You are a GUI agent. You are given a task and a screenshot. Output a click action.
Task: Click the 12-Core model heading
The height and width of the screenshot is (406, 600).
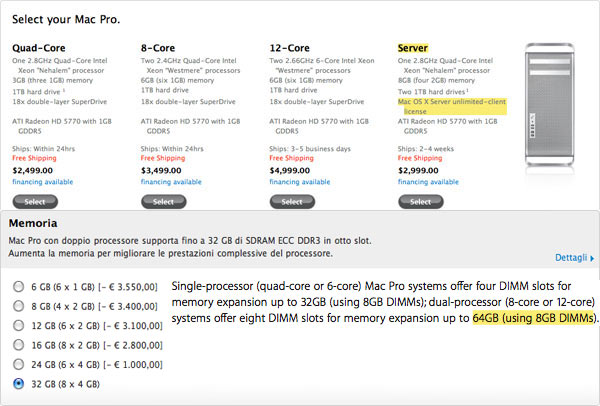pos(290,47)
